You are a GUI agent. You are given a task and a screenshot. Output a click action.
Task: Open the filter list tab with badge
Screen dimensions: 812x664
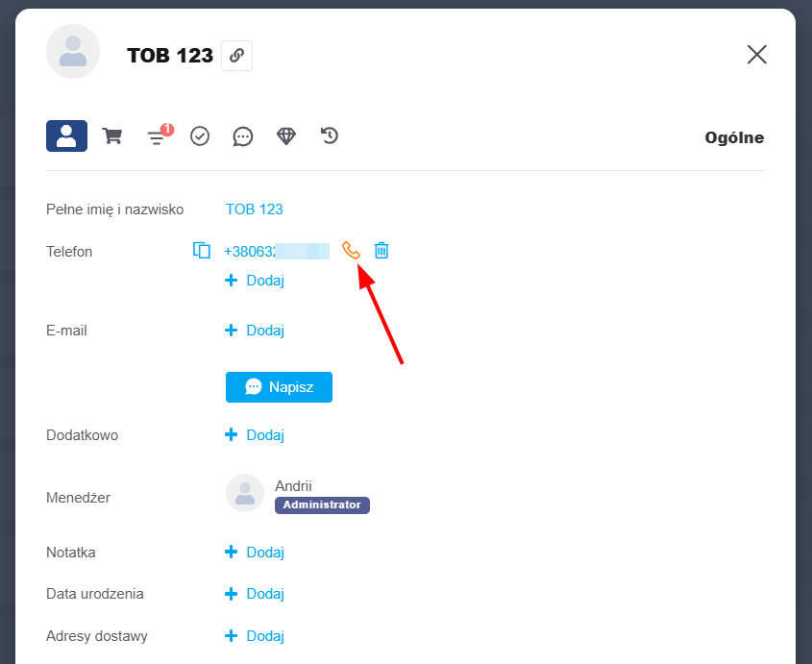point(157,137)
